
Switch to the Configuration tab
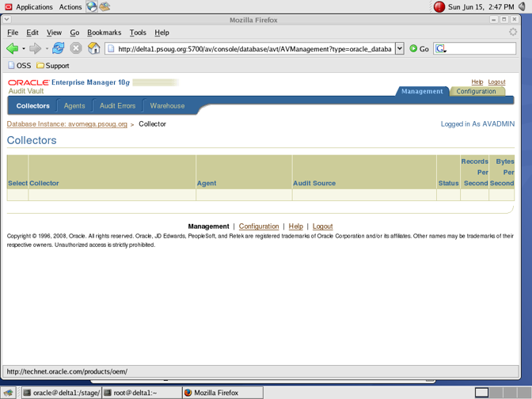pyautogui.click(x=476, y=91)
